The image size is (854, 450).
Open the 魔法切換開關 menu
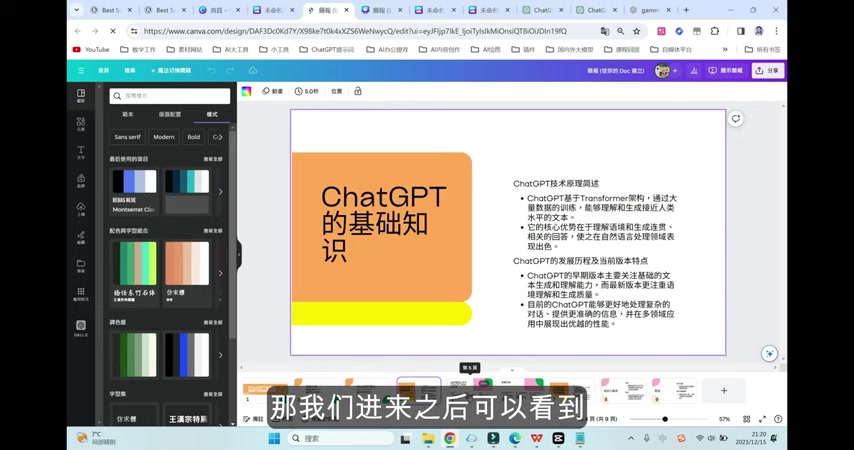(171, 70)
